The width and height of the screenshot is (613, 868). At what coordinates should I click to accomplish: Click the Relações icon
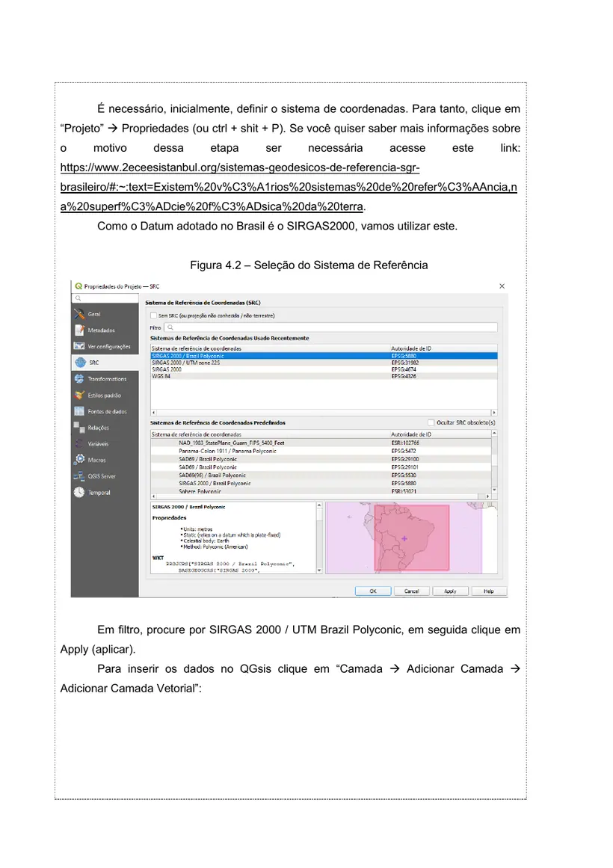click(x=79, y=427)
